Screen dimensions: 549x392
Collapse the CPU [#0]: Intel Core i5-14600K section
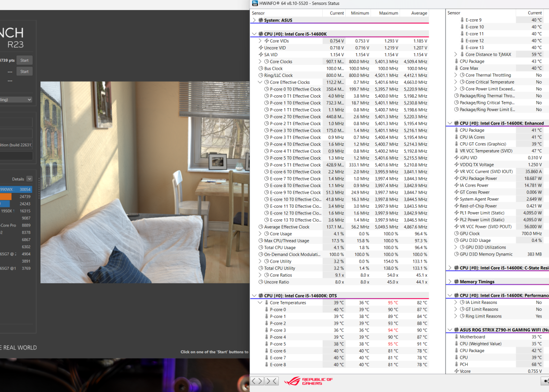254,34
